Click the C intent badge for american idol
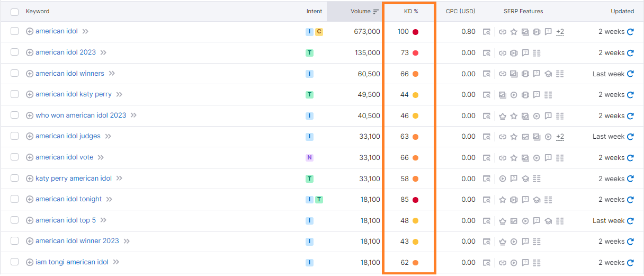Screen dimensions: 644x276 pos(319,32)
